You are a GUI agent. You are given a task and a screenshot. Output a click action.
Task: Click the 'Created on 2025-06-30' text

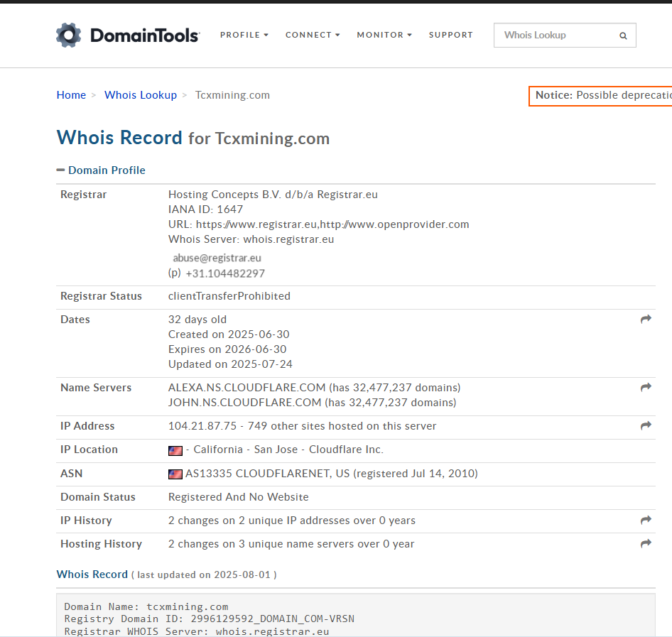pos(229,334)
